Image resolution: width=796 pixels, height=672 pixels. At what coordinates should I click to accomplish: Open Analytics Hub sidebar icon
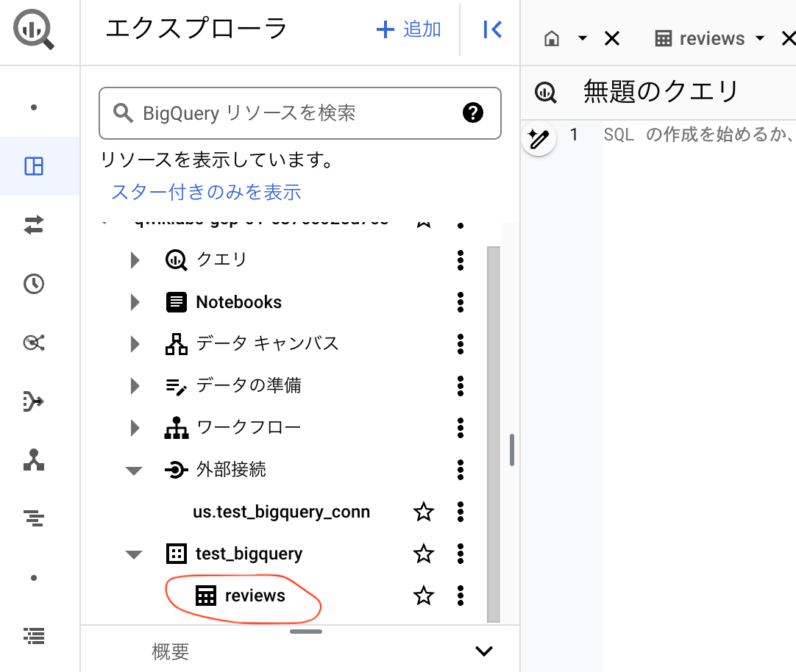[x=34, y=343]
